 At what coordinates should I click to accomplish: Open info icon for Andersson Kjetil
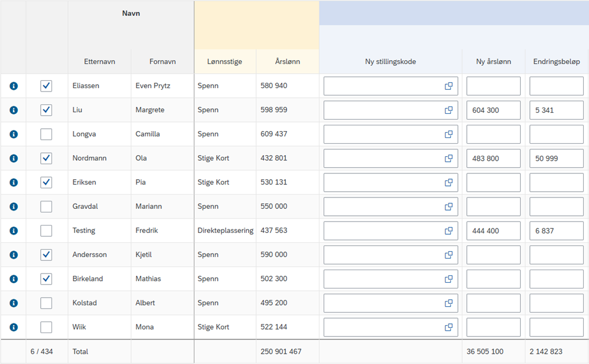14,255
